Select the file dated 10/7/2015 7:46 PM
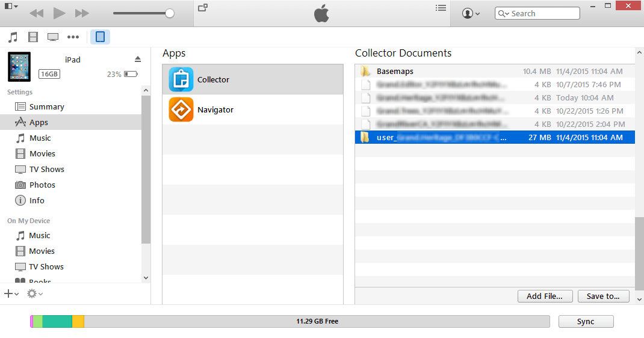 click(x=495, y=84)
